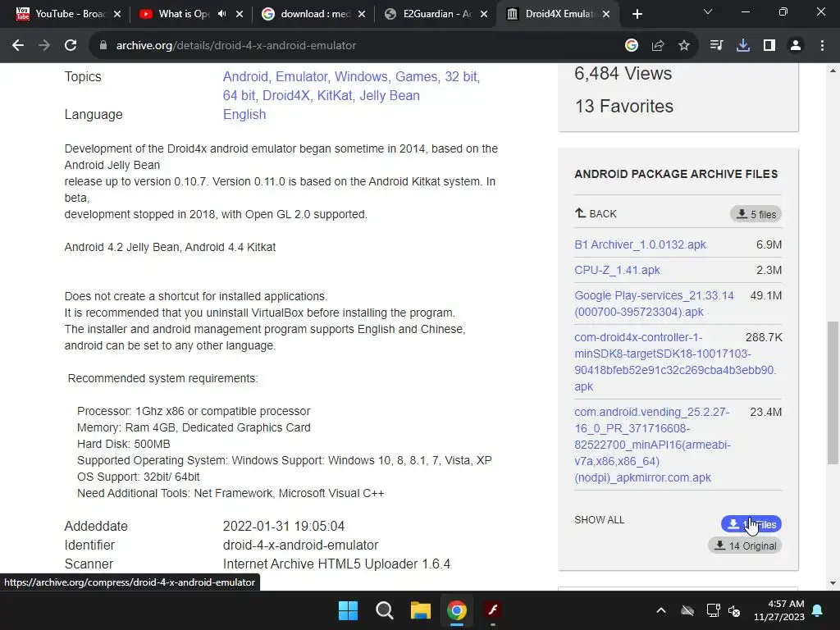The height and width of the screenshot is (630, 840).
Task: Download com-droid4x-controller apk file
Action: [x=675, y=362]
